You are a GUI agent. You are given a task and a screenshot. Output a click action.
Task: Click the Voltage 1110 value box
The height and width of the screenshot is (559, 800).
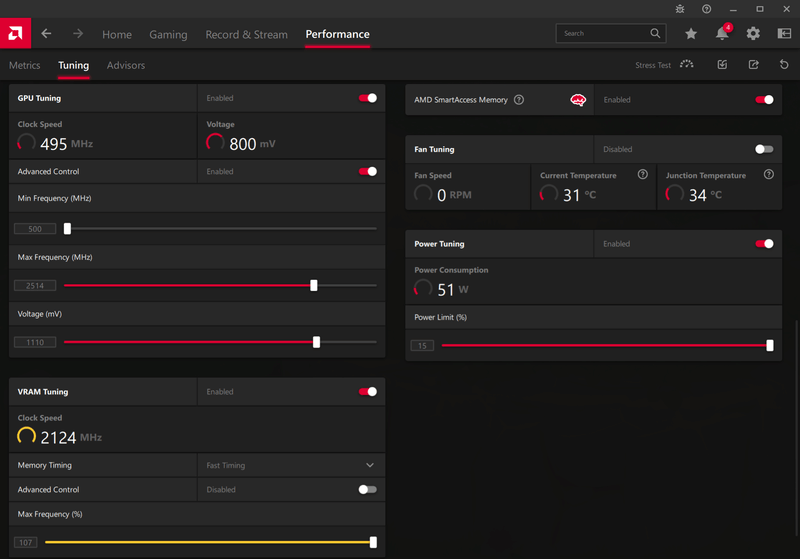35,342
